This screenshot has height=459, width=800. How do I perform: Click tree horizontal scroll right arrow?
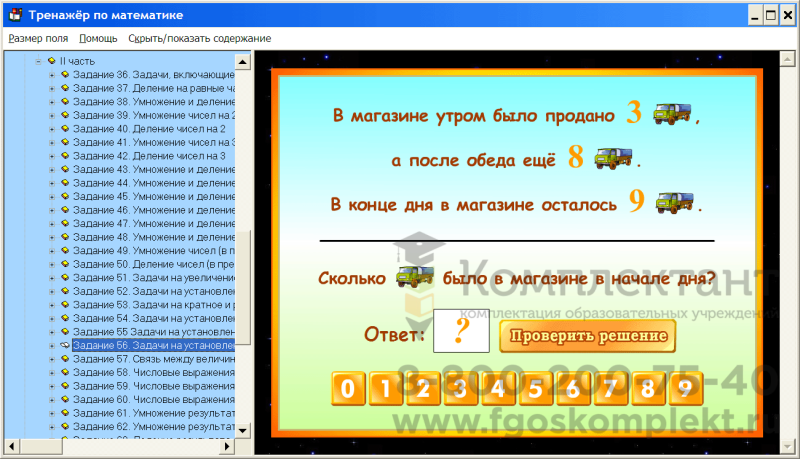click(227, 446)
